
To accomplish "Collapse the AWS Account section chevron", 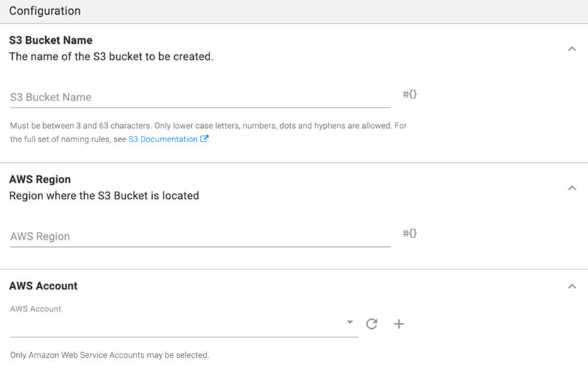I will [x=572, y=286].
